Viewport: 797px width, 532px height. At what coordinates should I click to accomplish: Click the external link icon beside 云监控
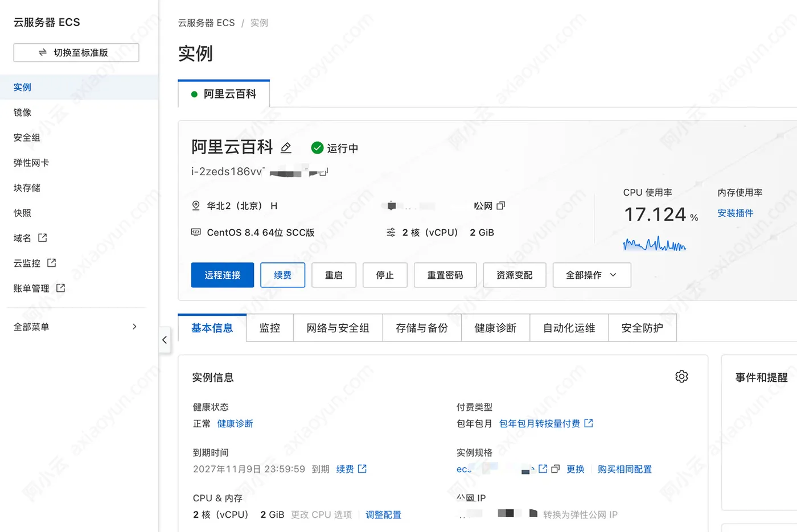(x=52, y=263)
